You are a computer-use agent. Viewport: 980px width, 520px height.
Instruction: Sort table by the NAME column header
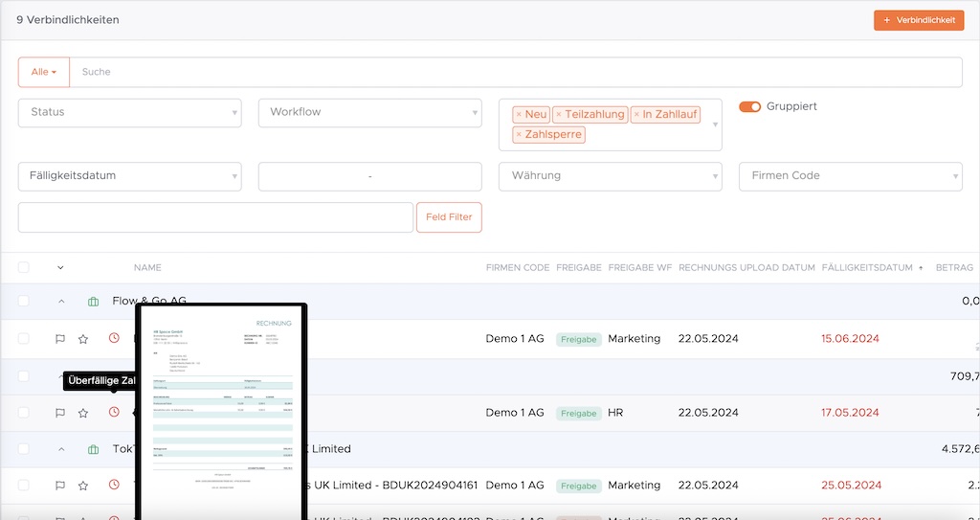[x=147, y=268]
